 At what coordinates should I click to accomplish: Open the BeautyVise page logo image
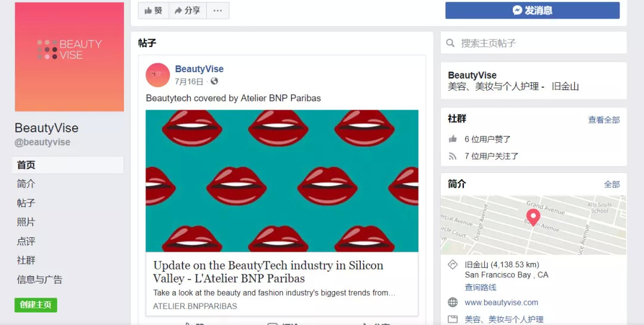[69, 57]
